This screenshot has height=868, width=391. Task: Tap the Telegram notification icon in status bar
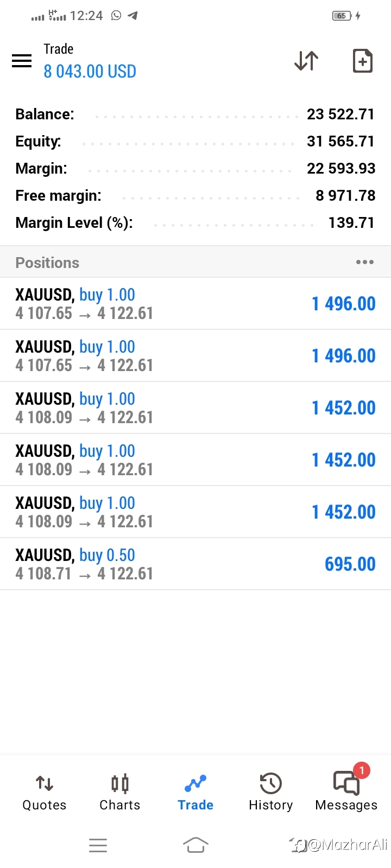(x=133, y=16)
